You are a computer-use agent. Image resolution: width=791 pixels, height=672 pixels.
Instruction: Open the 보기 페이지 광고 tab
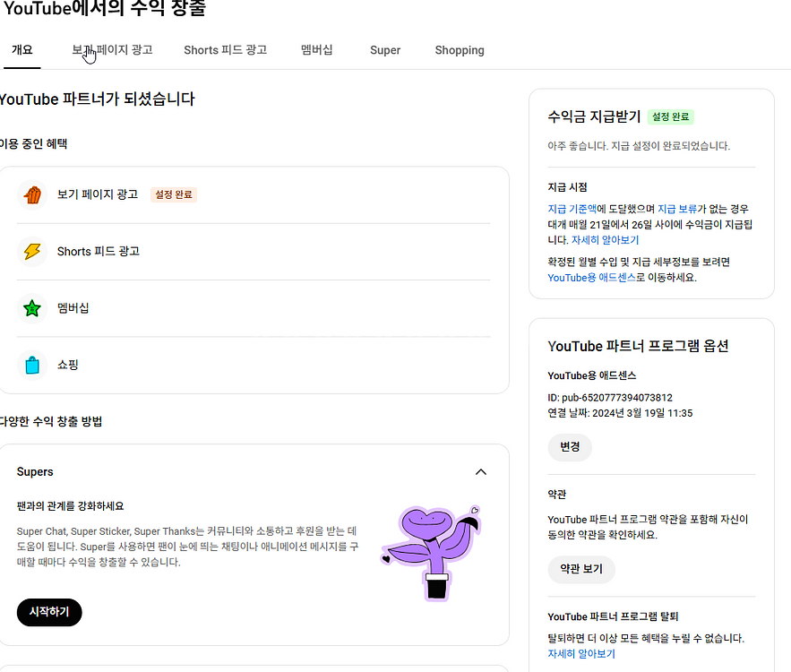click(112, 50)
